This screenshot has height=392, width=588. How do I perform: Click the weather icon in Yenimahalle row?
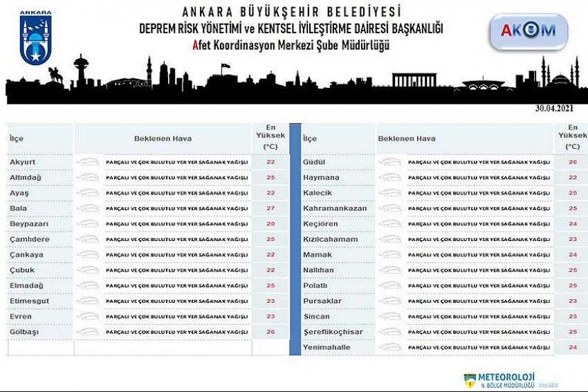[391, 348]
